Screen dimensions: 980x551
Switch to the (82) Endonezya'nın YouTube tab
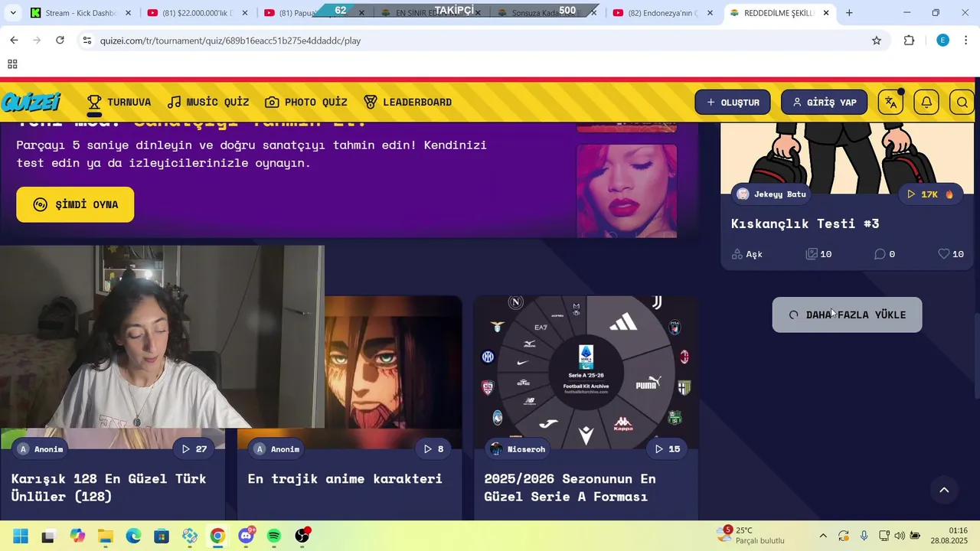(663, 13)
